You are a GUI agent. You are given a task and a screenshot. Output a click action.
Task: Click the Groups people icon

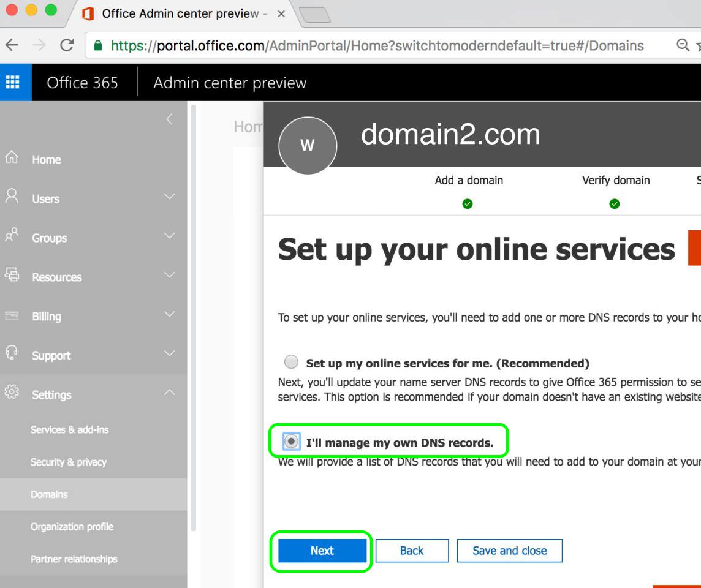(12, 235)
